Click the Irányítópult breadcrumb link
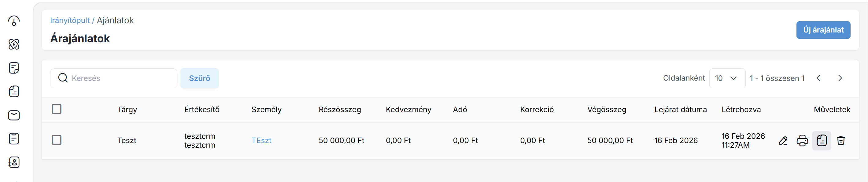Viewport: 868px width, 182px height. click(70, 20)
